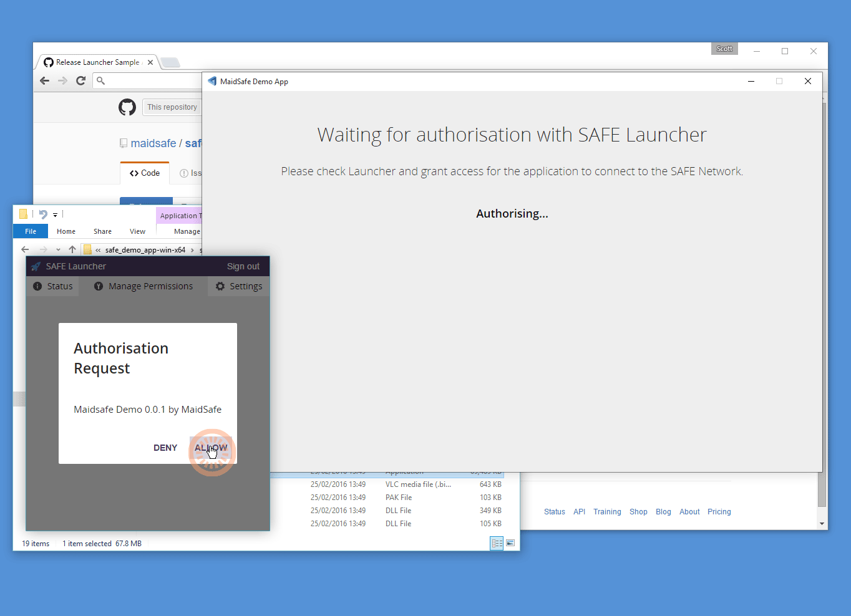Go up one folder level in Explorer

[72, 249]
